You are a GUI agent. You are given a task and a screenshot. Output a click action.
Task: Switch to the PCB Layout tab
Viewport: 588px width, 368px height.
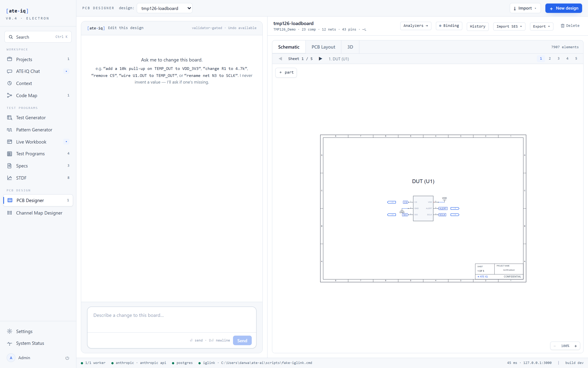[323, 47]
